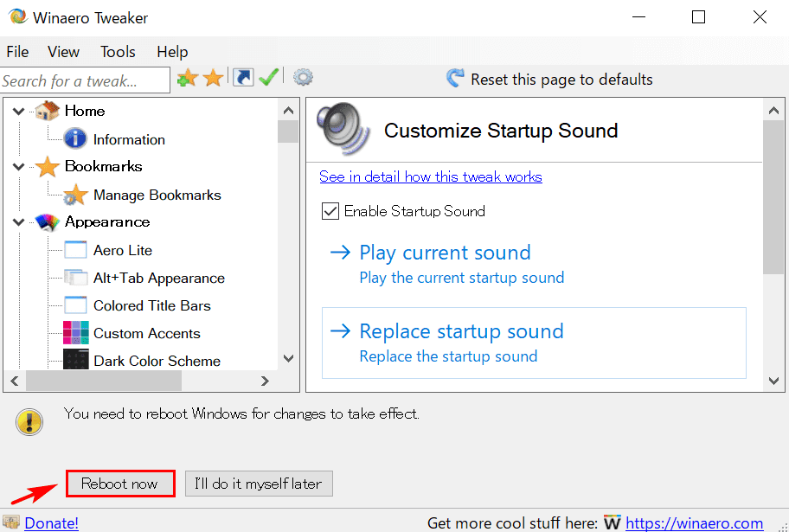Click the Home house icon
Screen dimensions: 789x532
pos(48,111)
